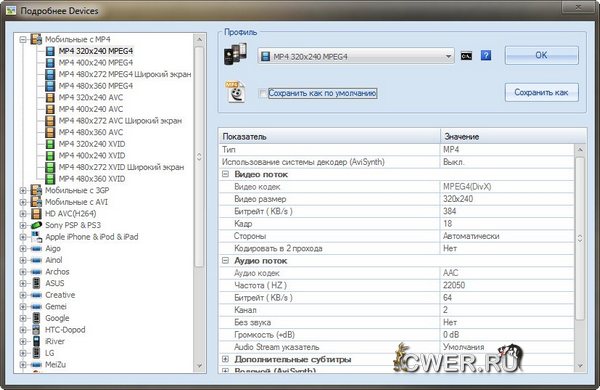Click the MP4 file icon beside the checkbox
This screenshot has height=390, width=600.
click(235, 91)
